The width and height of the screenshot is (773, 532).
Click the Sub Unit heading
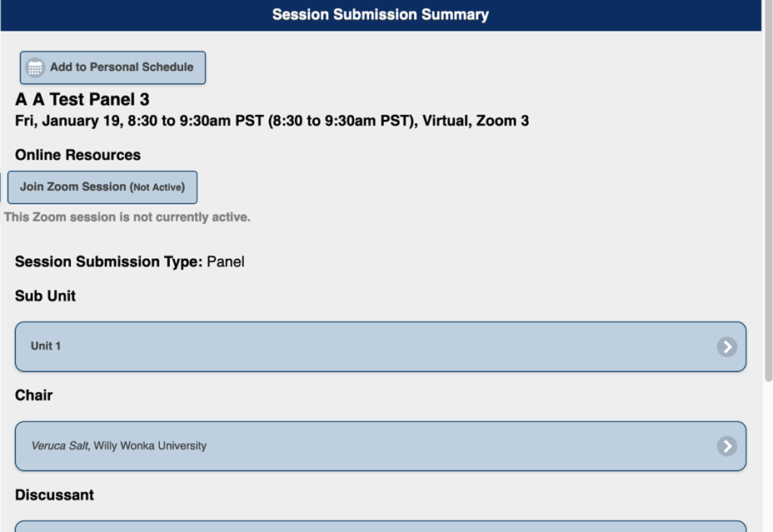click(45, 296)
